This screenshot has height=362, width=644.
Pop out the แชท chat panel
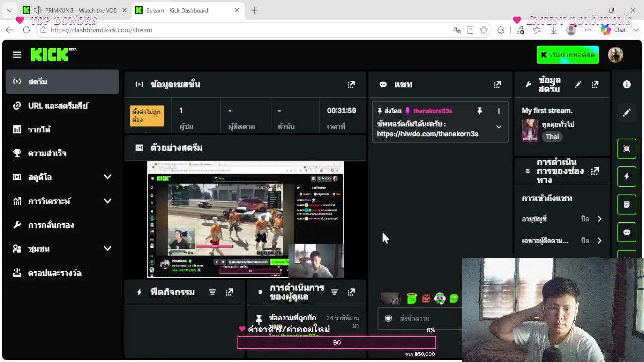[x=497, y=84]
